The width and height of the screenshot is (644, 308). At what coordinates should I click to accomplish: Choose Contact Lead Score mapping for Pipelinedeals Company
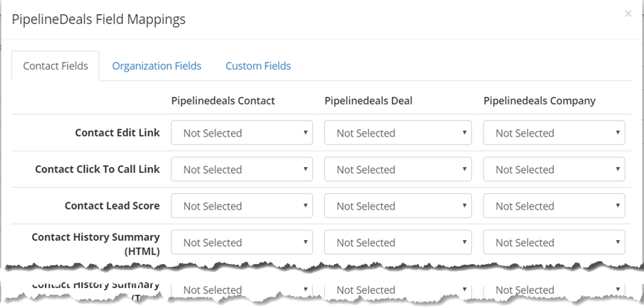(554, 206)
